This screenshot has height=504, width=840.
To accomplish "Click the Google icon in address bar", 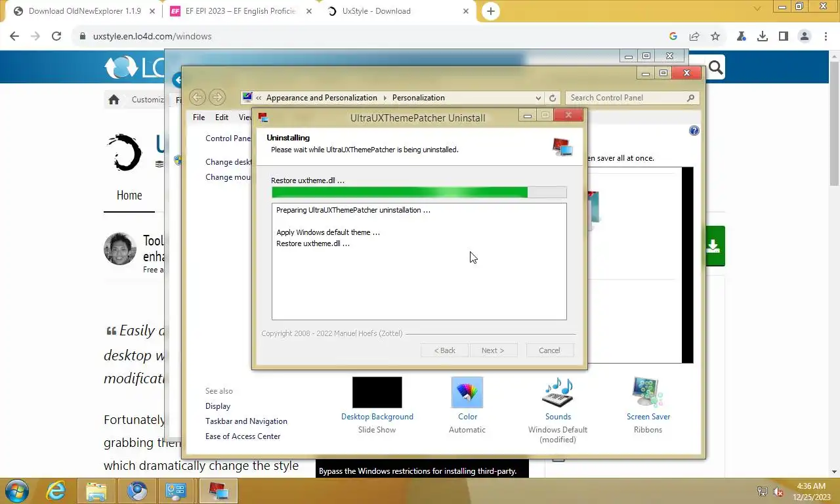I will [x=673, y=37].
